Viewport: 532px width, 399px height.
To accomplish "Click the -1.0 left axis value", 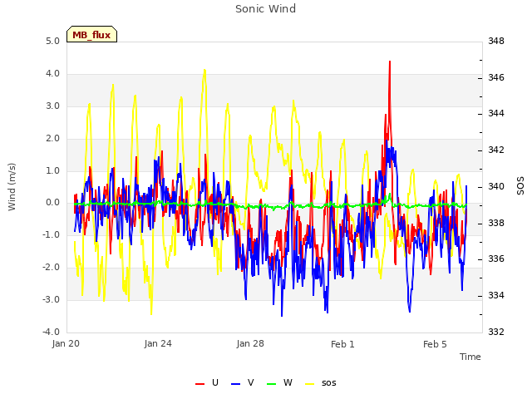I will point(51,234).
